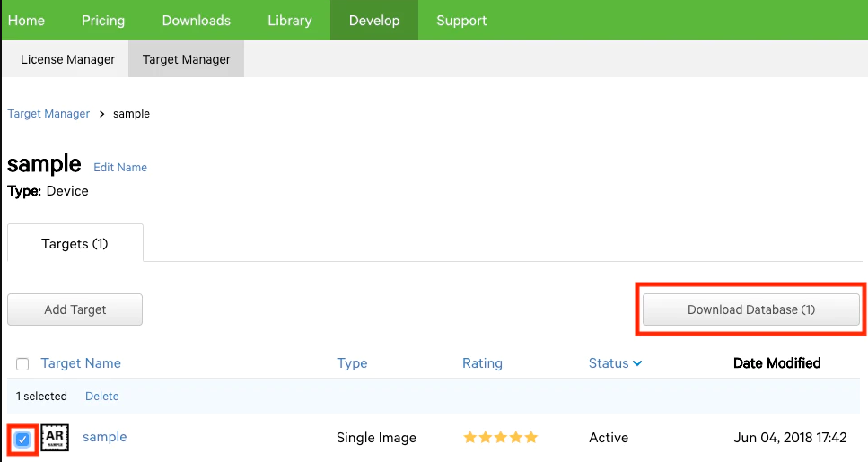
Task: Open the Support page
Action: (461, 20)
